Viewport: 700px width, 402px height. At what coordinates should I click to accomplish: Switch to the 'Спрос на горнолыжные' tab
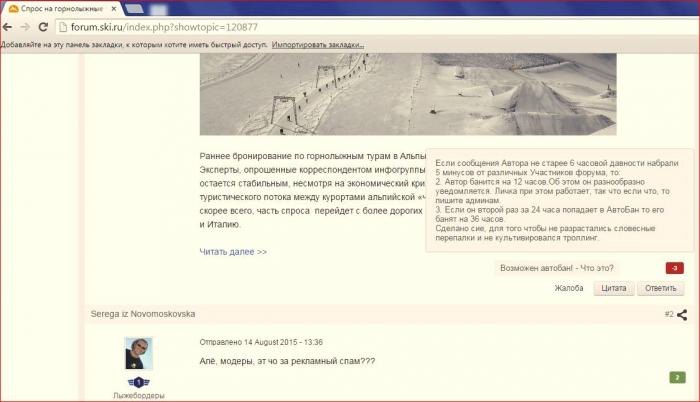(x=62, y=8)
